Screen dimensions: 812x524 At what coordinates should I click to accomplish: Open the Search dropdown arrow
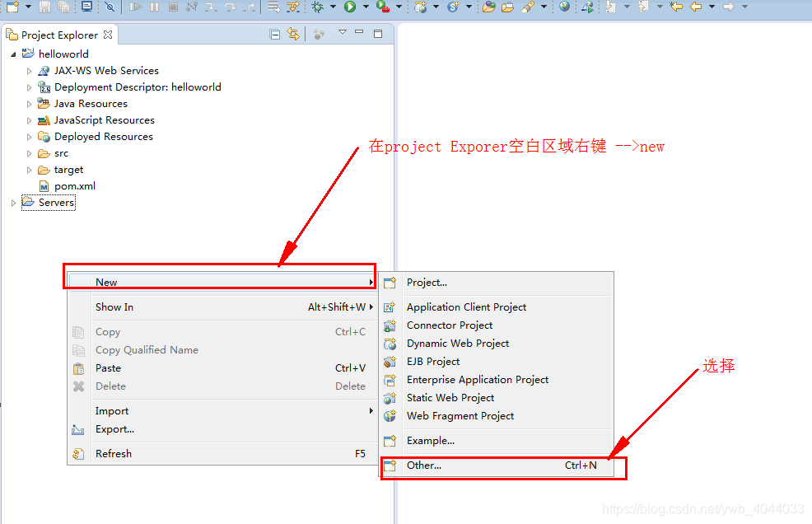544,7
